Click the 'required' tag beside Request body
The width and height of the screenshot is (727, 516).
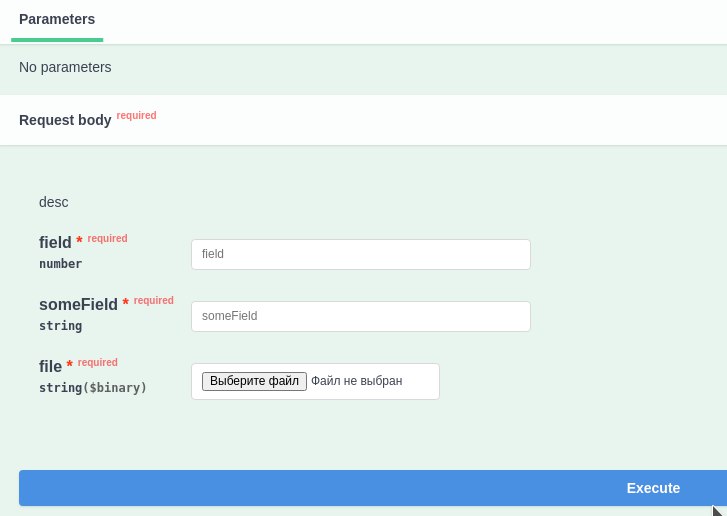pyautogui.click(x=136, y=115)
